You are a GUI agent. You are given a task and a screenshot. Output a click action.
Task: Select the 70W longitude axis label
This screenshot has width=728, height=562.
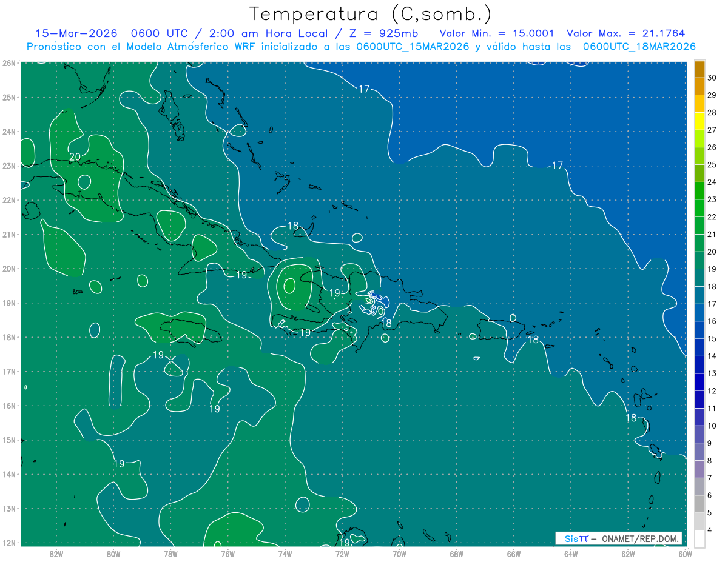pyautogui.click(x=399, y=554)
